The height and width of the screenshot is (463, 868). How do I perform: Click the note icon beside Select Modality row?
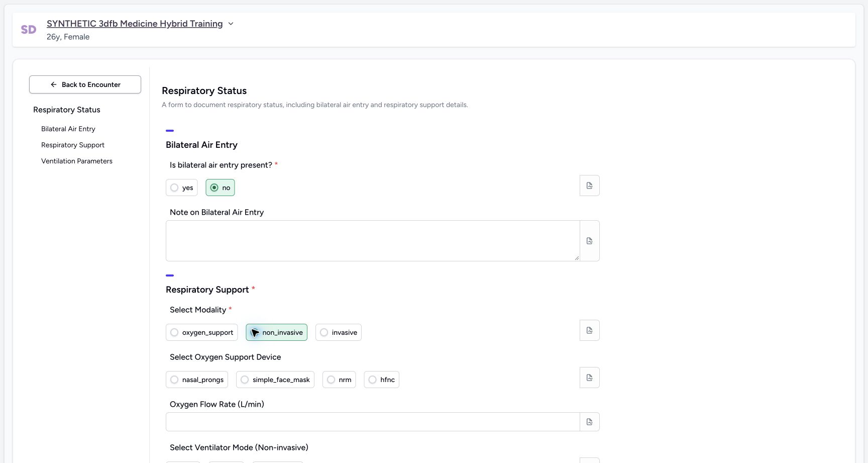[589, 330]
